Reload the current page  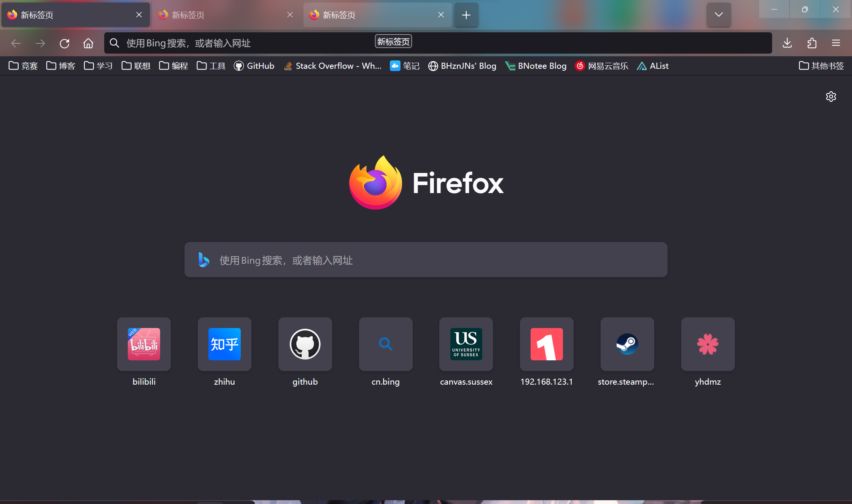coord(64,43)
